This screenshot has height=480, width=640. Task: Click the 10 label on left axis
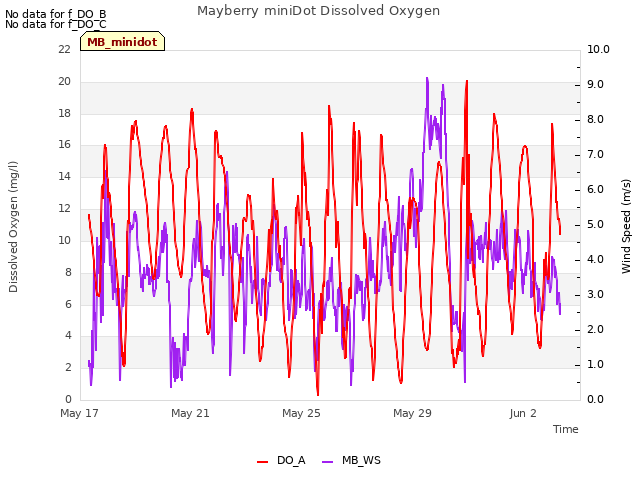64,240
